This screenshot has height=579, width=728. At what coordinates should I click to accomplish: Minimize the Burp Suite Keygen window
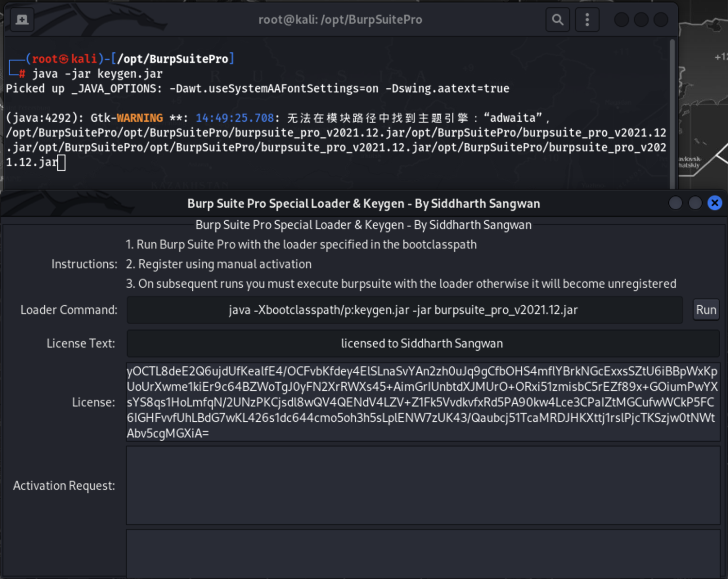tap(675, 203)
